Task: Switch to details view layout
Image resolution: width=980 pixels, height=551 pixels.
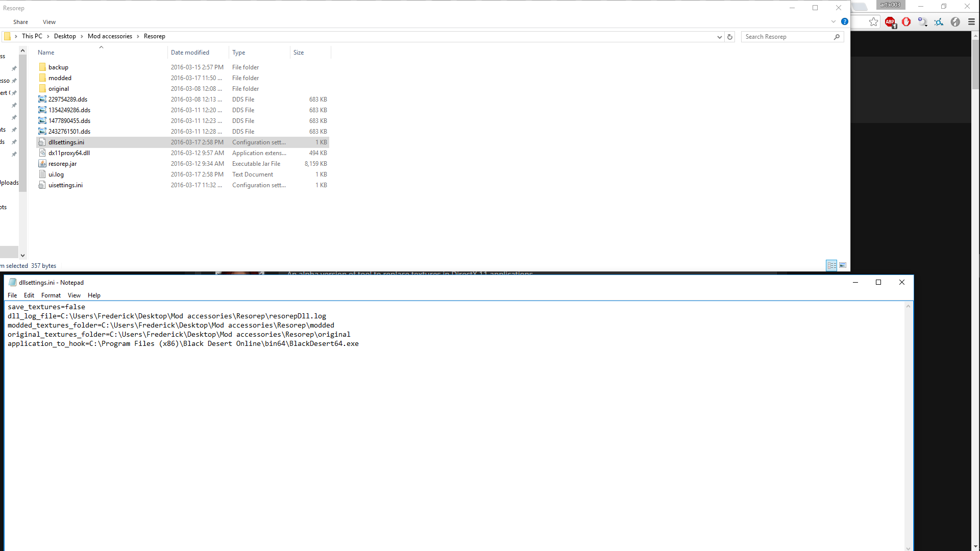Action: (831, 265)
